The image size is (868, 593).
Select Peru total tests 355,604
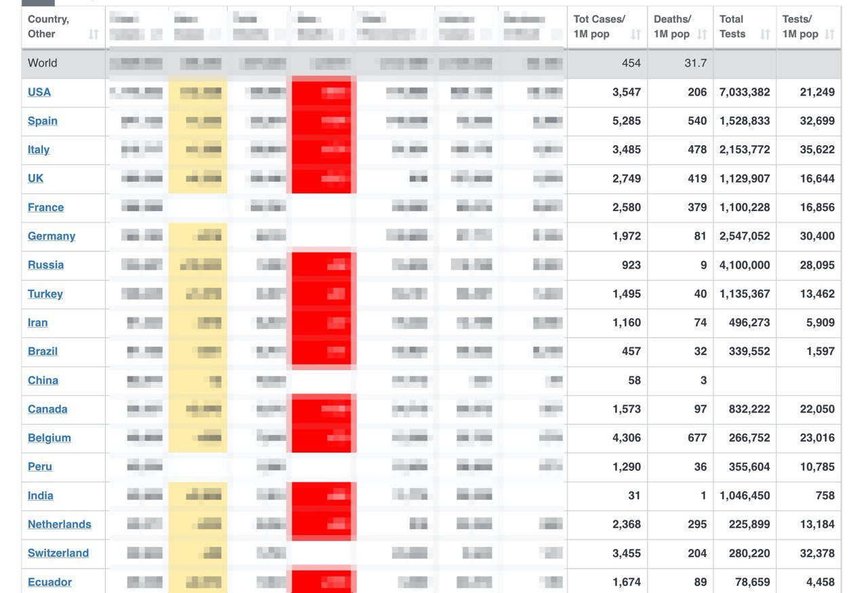(x=749, y=467)
